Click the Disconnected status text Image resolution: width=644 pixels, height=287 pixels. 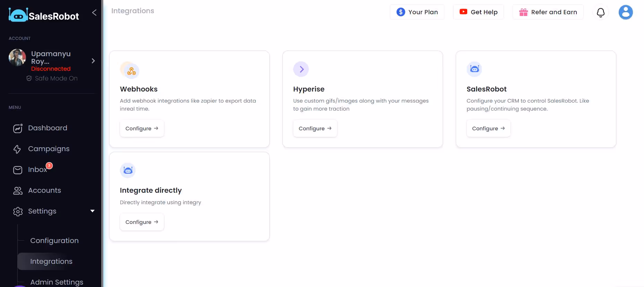tap(51, 69)
